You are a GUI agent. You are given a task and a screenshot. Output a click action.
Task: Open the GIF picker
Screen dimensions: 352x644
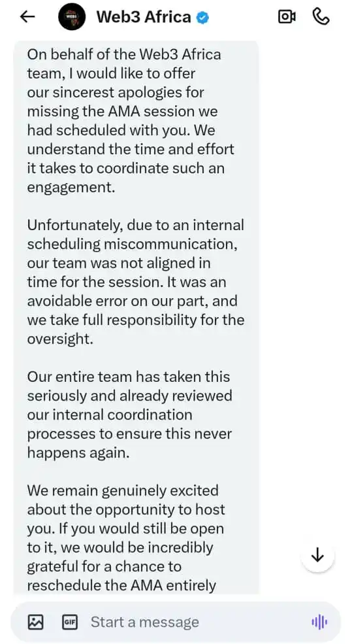tap(69, 622)
